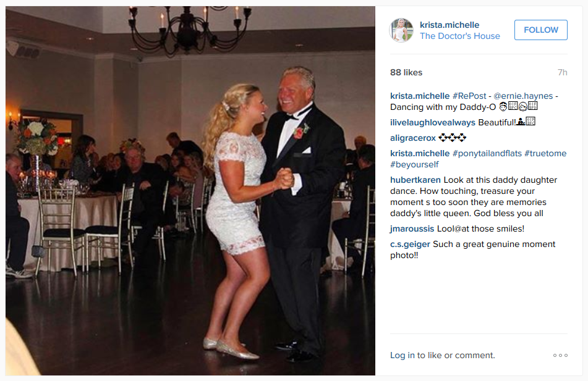Open krista.michelle's profile avatar
The image size is (588, 381).
click(x=402, y=30)
